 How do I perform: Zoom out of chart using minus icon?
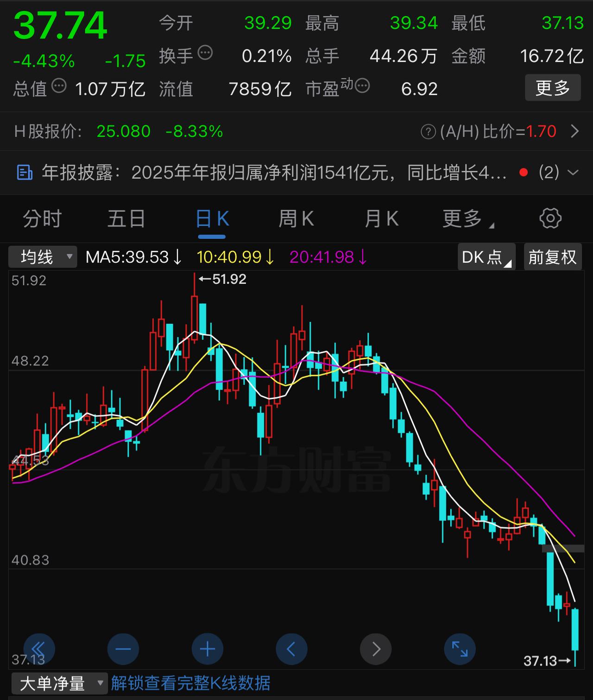(x=123, y=649)
